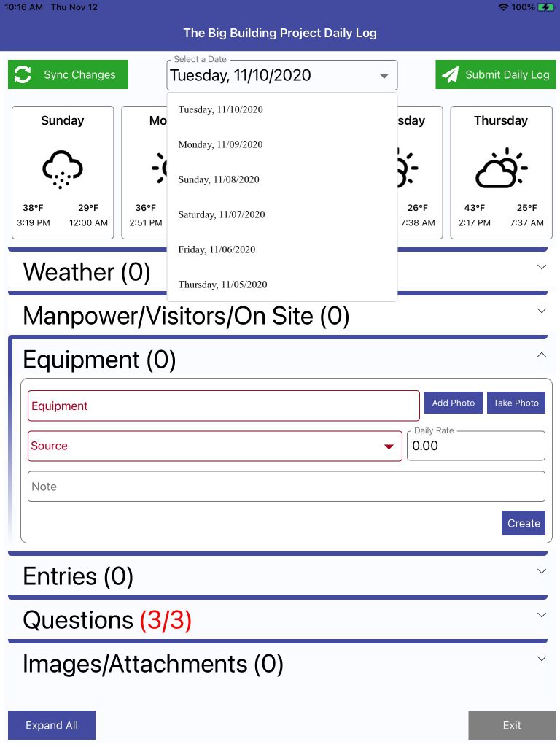
Task: Expand Manpower/Visitors/On Site chevron
Action: (x=542, y=311)
